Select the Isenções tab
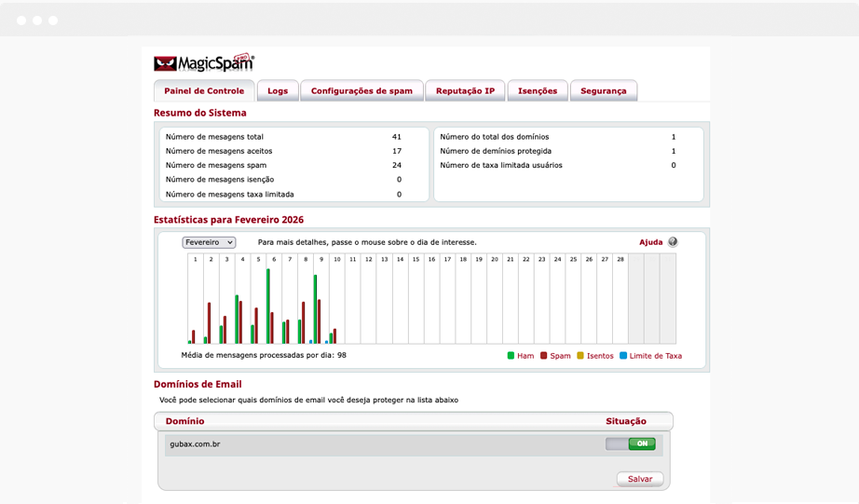Screen dimensions: 859x504 538,91
